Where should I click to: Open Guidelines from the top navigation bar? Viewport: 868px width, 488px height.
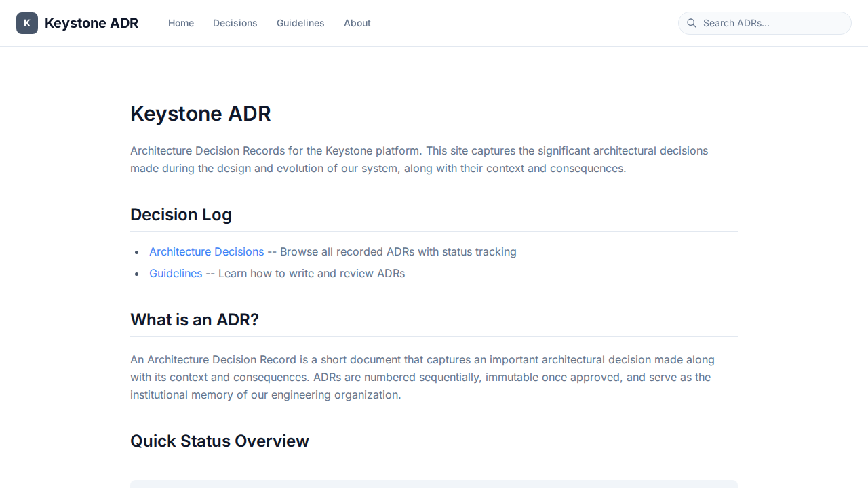pyautogui.click(x=300, y=23)
